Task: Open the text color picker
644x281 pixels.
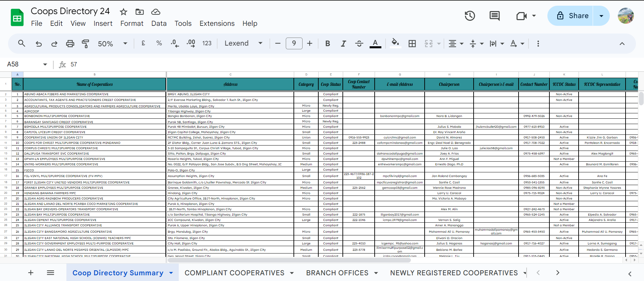Action: point(375,44)
